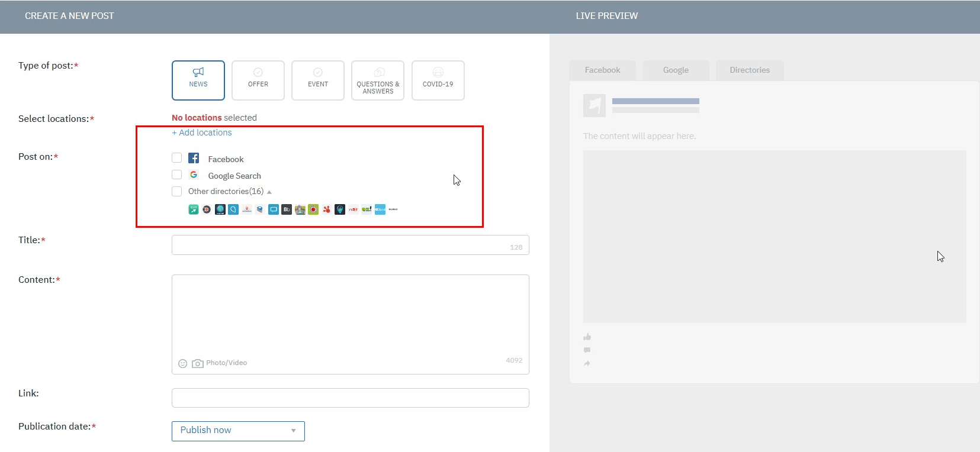Choose the EVENT post type
This screenshot has width=980, height=452.
pos(318,80)
